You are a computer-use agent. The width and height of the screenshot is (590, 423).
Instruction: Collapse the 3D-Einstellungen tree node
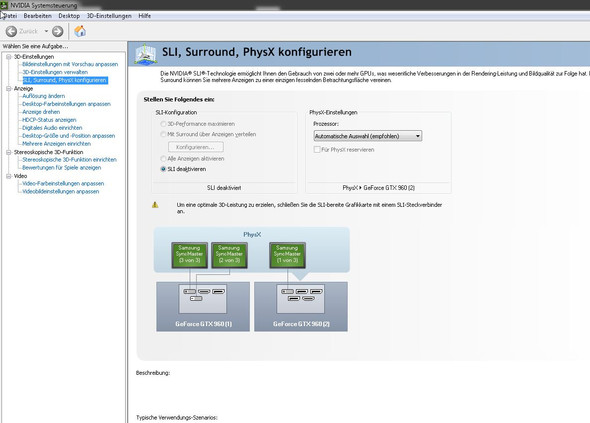pos(9,57)
